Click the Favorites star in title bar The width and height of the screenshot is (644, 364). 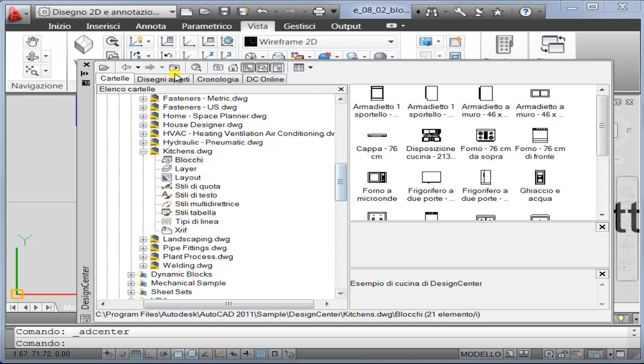coord(497,12)
